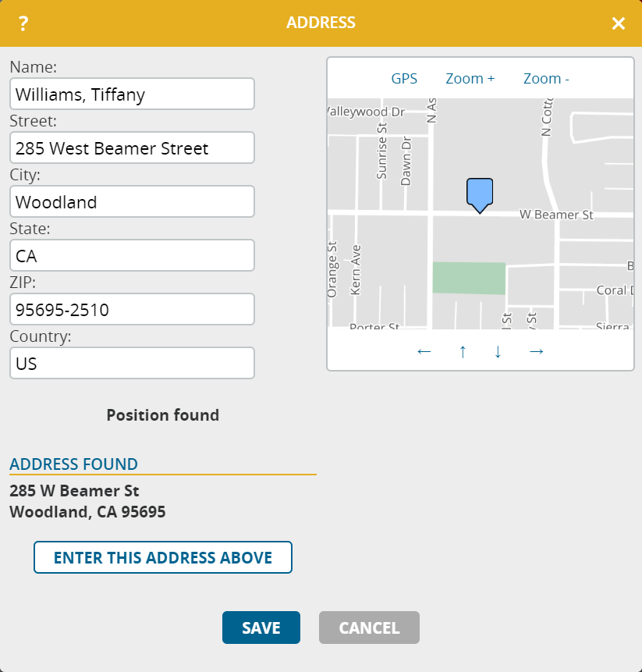Save the address
This screenshot has height=672, width=642.
coord(261,628)
